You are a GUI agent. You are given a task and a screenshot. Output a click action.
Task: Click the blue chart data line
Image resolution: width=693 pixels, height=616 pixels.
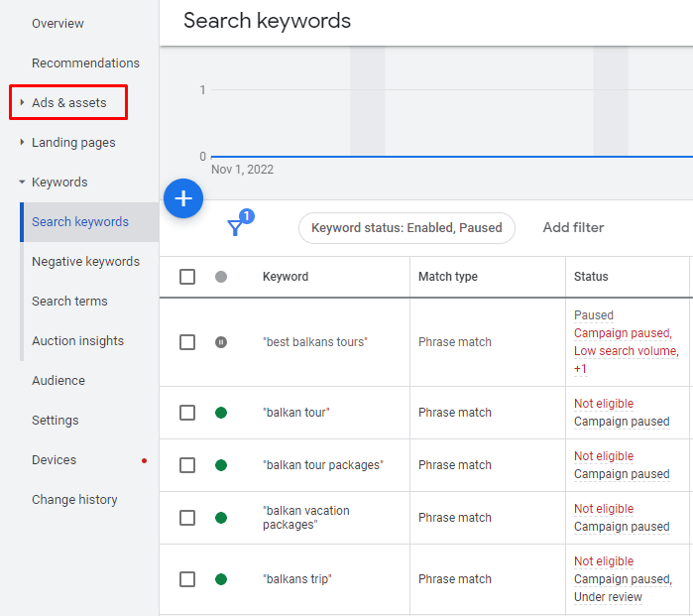[x=452, y=157]
